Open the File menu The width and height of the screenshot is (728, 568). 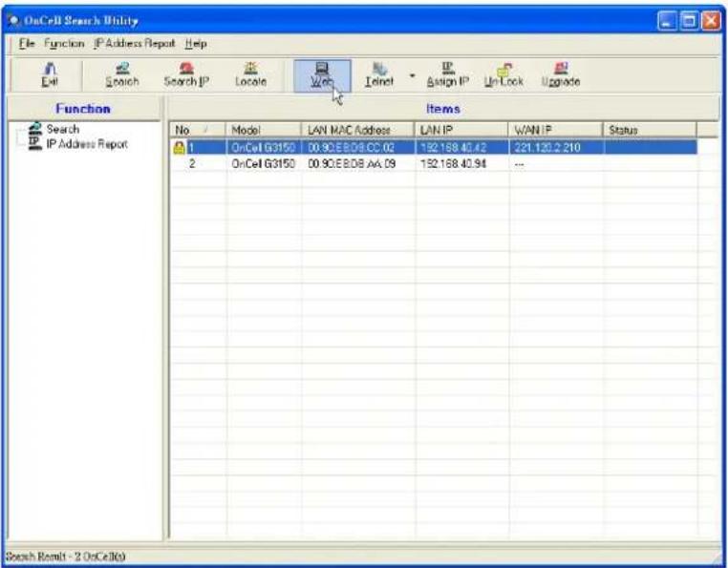[27, 43]
